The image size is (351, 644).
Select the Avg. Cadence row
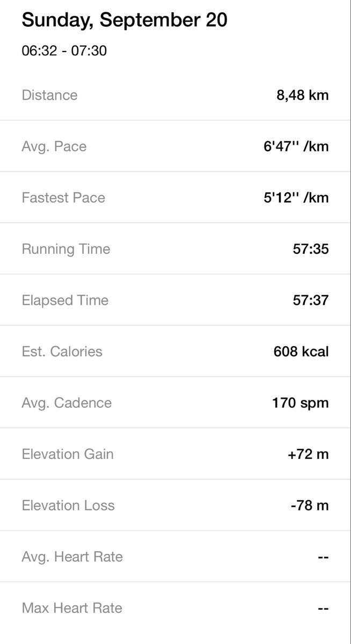[175, 402]
